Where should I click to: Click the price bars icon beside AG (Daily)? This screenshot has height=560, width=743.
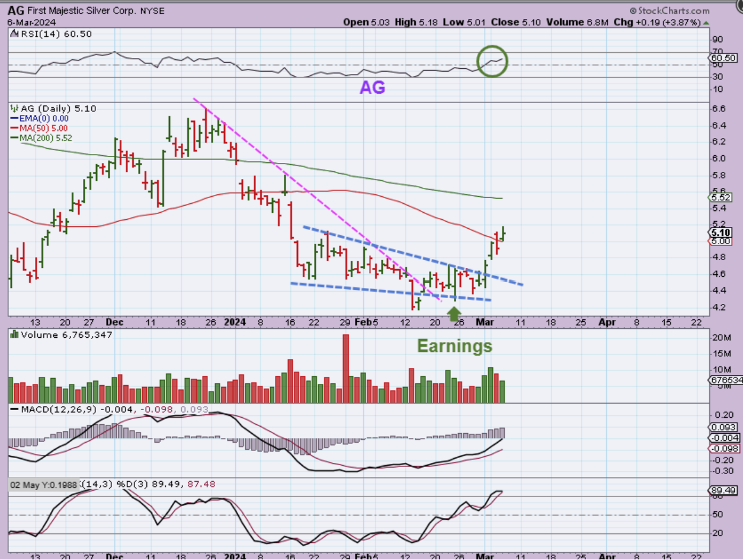point(14,108)
